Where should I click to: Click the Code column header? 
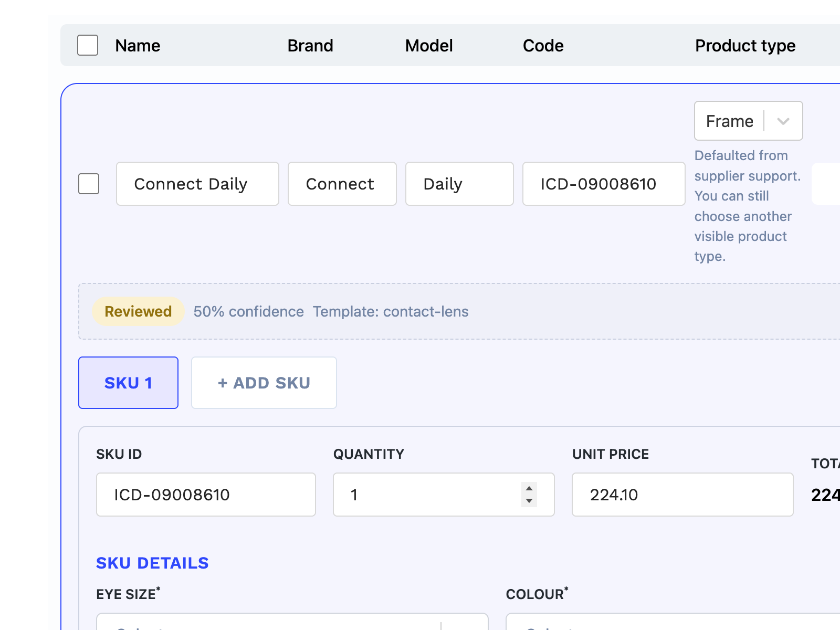click(x=543, y=46)
